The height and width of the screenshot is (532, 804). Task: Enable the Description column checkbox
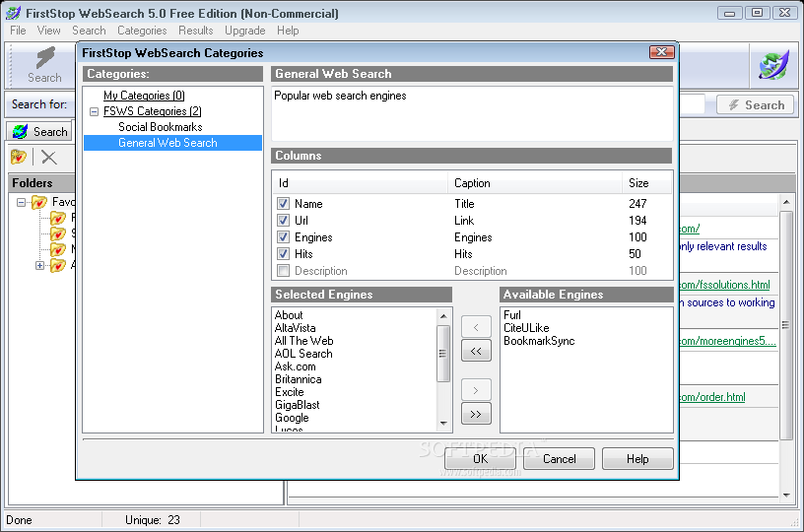click(x=283, y=271)
